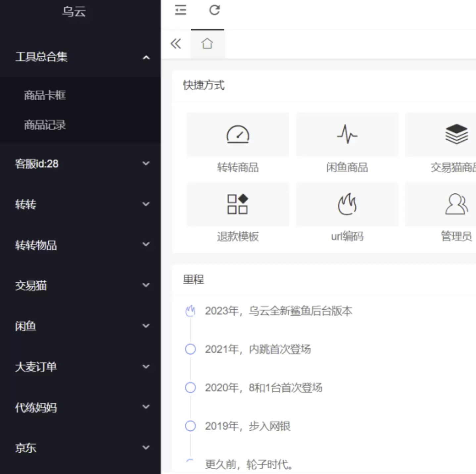Image resolution: width=476 pixels, height=474 pixels.
Task: Select 转转 sidebar menu label
Action: pyautogui.click(x=25, y=204)
